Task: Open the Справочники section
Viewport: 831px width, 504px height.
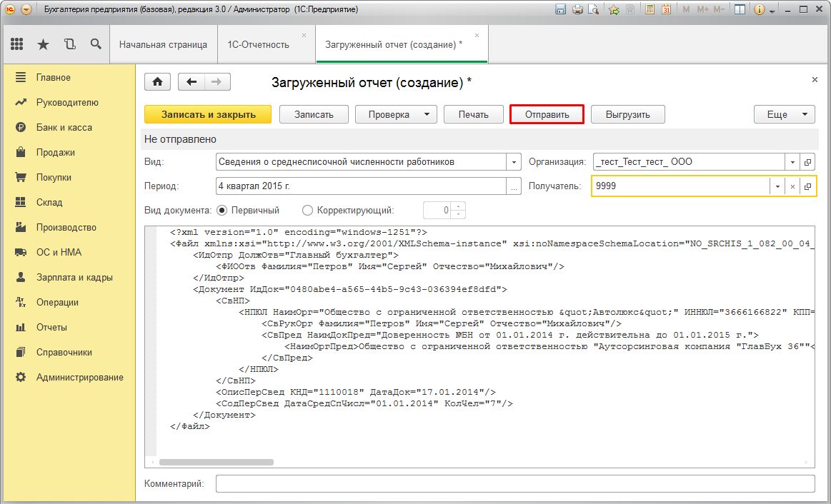Action: pos(69,352)
